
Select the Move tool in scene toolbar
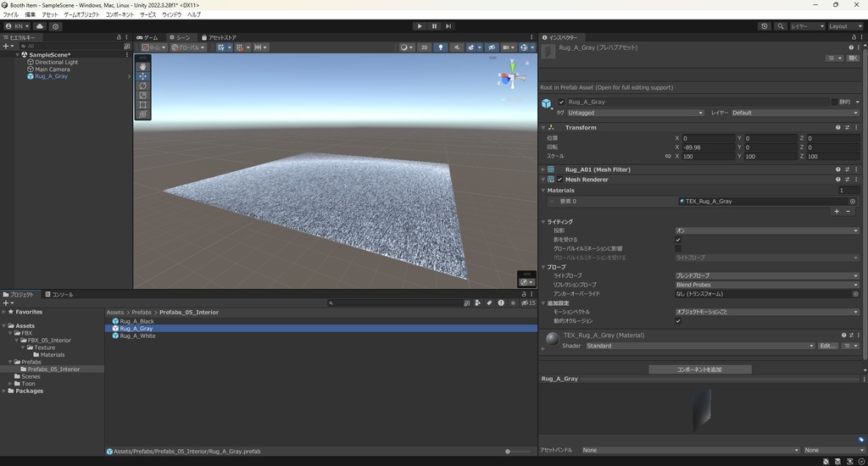[x=142, y=75]
